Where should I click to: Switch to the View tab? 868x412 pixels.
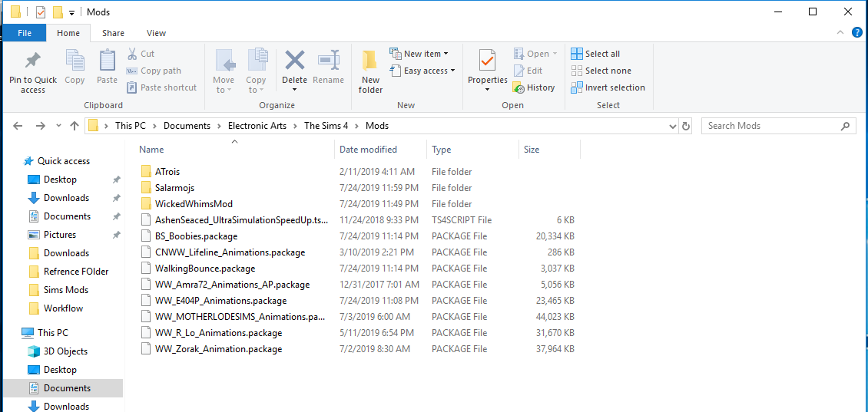coord(156,33)
